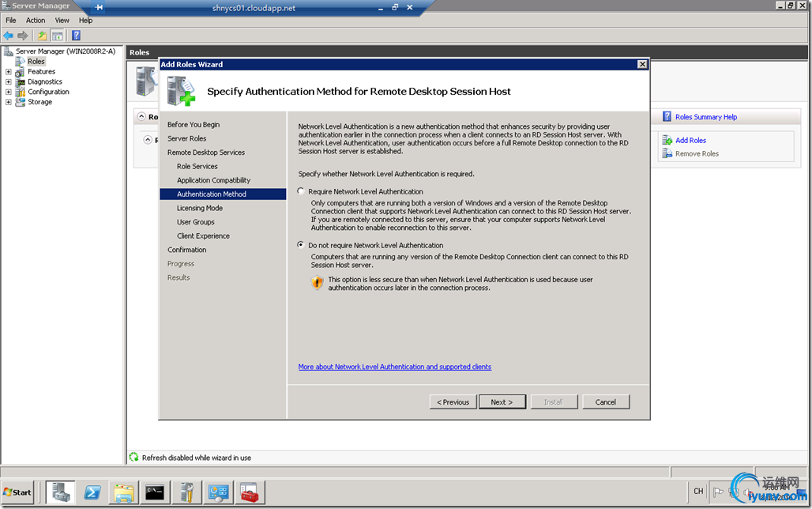The height and width of the screenshot is (509, 812).
Task: Expand the Features tree node
Action: (x=8, y=72)
